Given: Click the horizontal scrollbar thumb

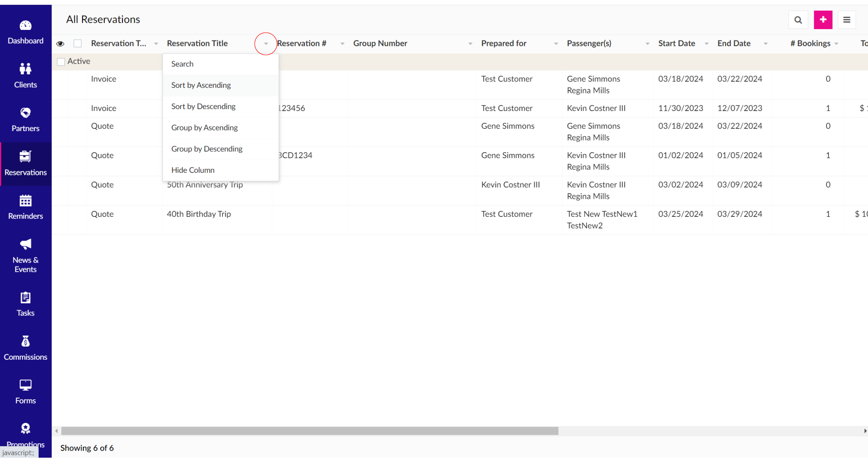Looking at the screenshot, I should pyautogui.click(x=310, y=431).
